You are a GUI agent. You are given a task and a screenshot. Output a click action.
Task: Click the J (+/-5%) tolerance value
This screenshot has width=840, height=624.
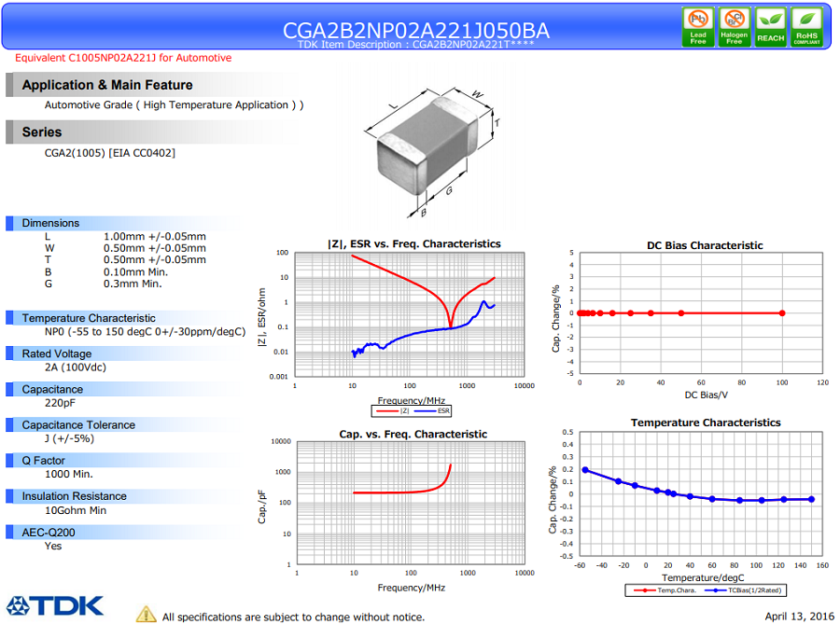69,438
